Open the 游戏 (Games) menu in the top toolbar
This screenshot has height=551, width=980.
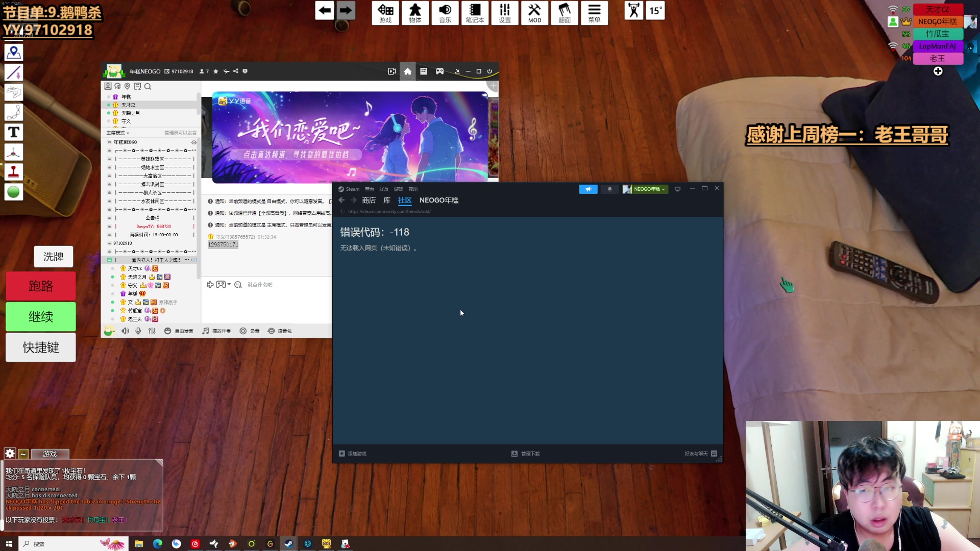click(x=385, y=13)
